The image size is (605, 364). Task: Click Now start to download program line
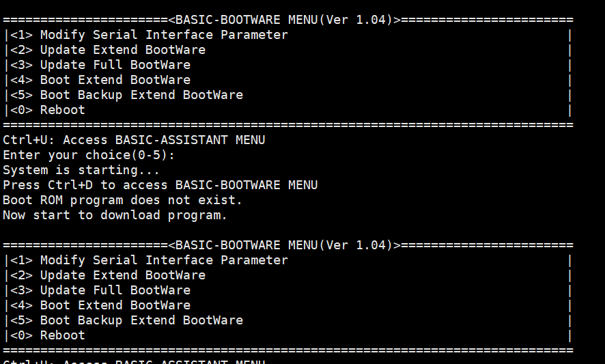coord(115,215)
